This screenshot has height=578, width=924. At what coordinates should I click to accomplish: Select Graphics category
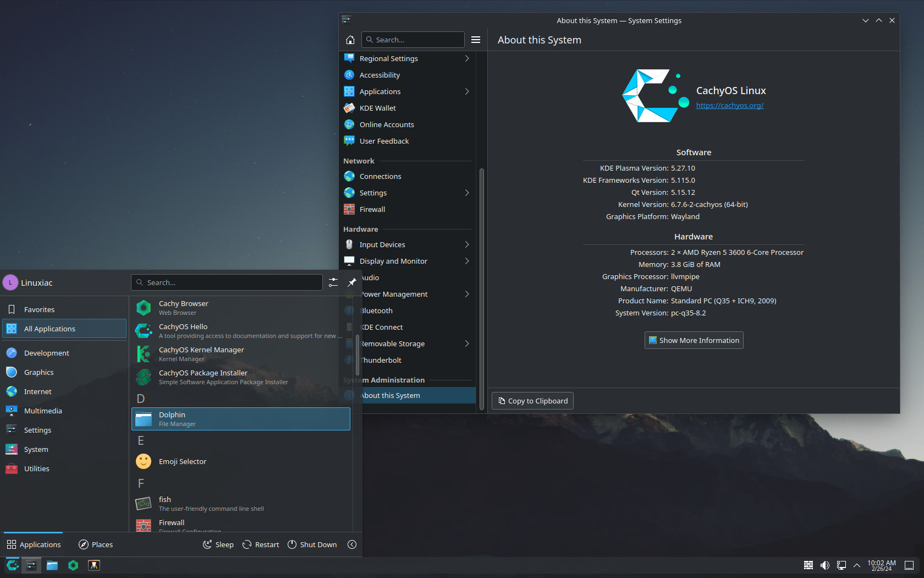64,372
